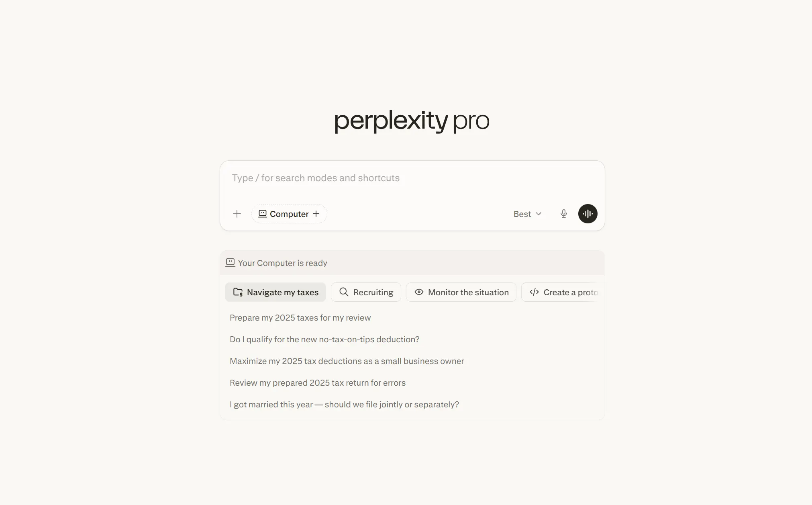The image size is (812, 505).
Task: Toggle the Recruiting suggestion chip
Action: (366, 292)
